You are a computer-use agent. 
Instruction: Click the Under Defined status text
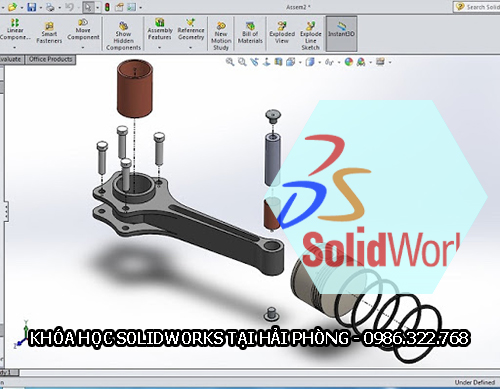click(x=475, y=382)
